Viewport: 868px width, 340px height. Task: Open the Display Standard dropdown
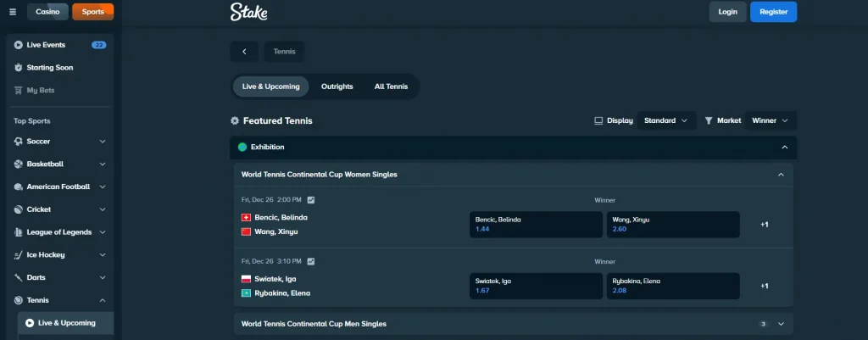(x=666, y=120)
